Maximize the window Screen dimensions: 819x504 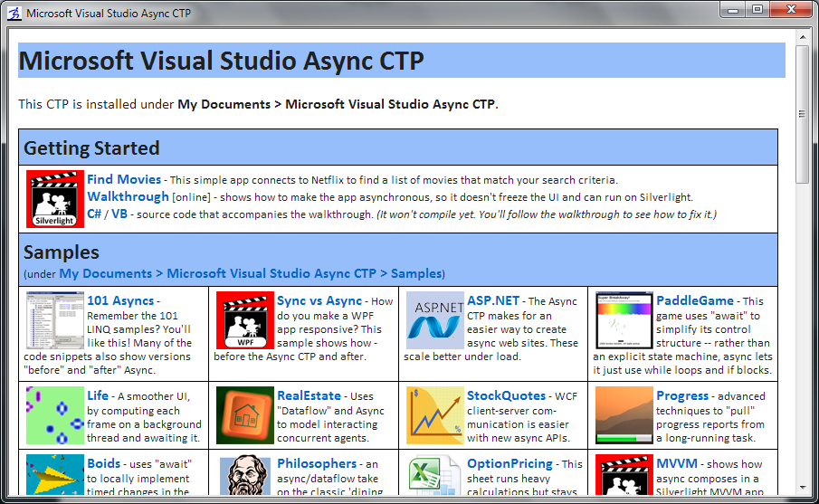(757, 9)
